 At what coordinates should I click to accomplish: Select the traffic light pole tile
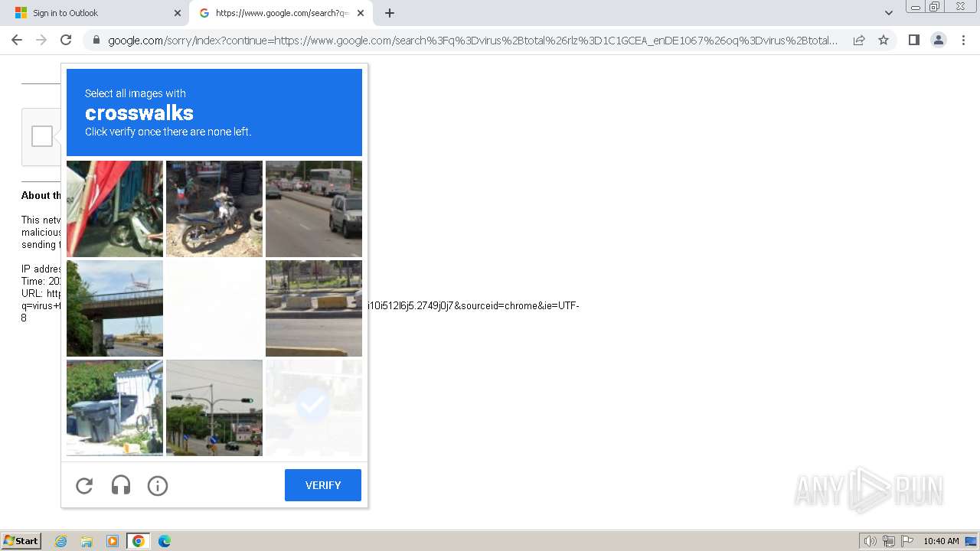click(x=214, y=408)
